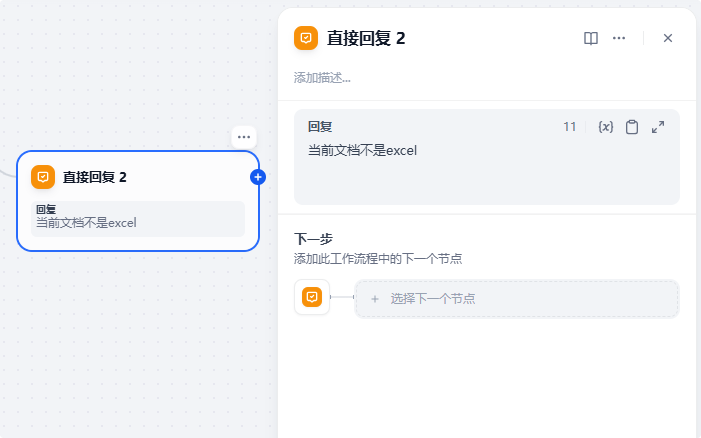Expand the reply editor to full size
This screenshot has height=438, width=701.
click(x=658, y=127)
